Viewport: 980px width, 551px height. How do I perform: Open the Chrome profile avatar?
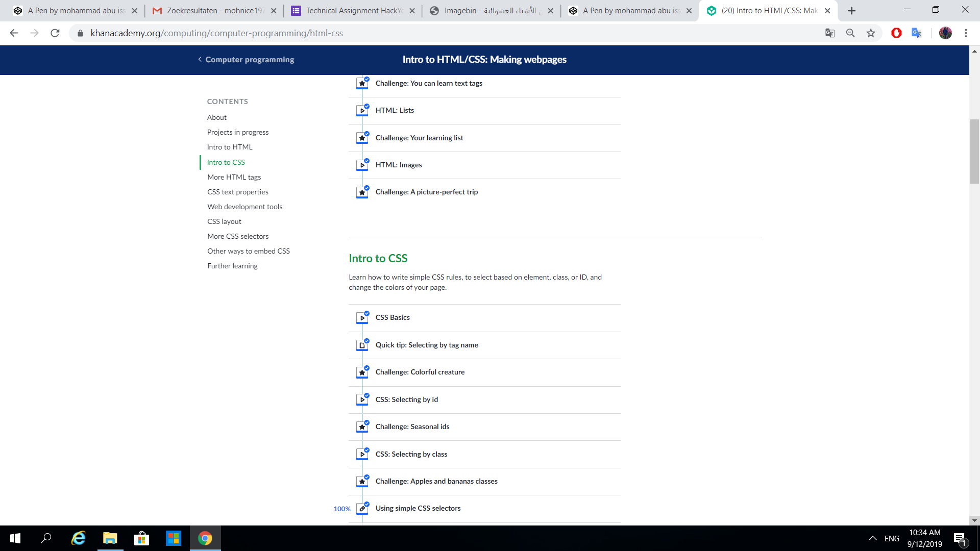(945, 33)
